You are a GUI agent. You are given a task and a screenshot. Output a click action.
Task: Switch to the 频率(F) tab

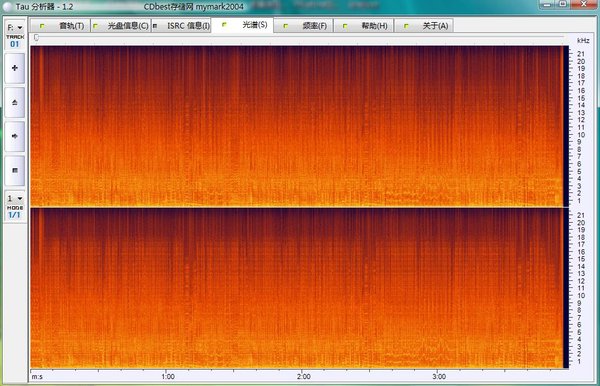pyautogui.click(x=303, y=26)
